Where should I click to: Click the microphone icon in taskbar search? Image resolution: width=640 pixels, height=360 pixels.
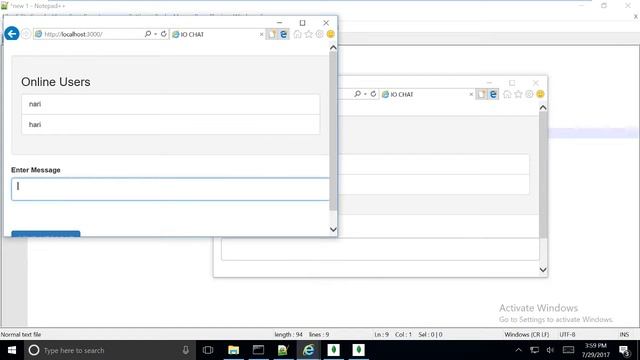click(x=186, y=350)
